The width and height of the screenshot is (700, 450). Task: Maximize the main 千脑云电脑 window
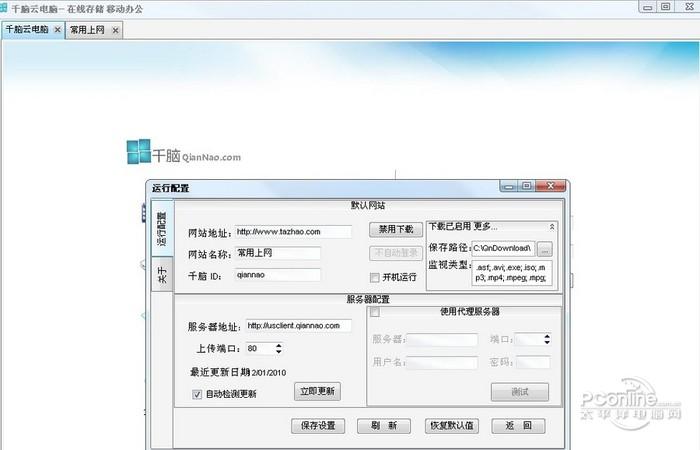pos(665,7)
